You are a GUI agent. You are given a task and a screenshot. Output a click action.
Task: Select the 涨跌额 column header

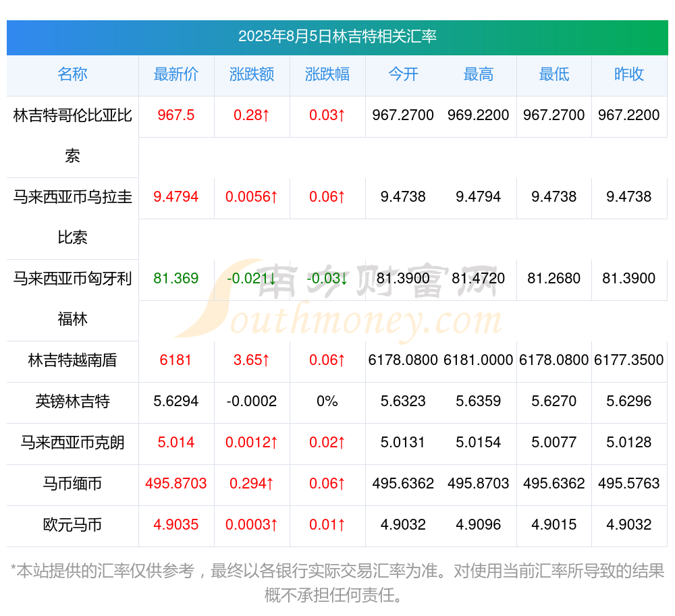click(x=252, y=74)
